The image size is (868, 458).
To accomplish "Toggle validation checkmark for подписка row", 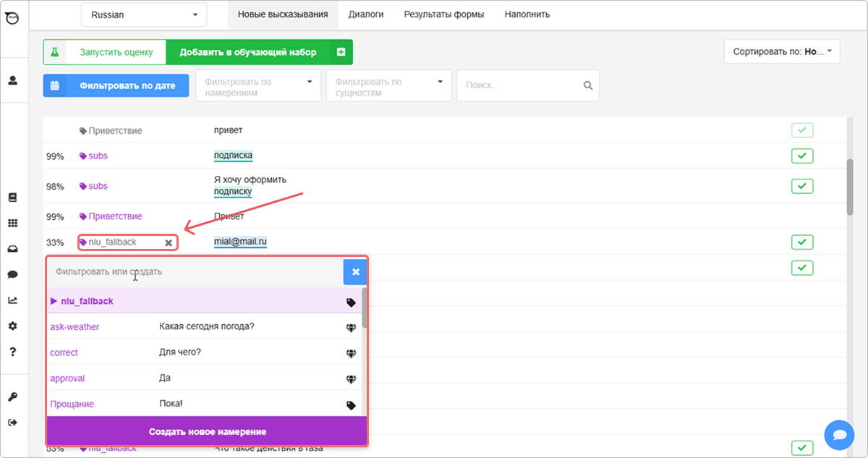I will (802, 156).
